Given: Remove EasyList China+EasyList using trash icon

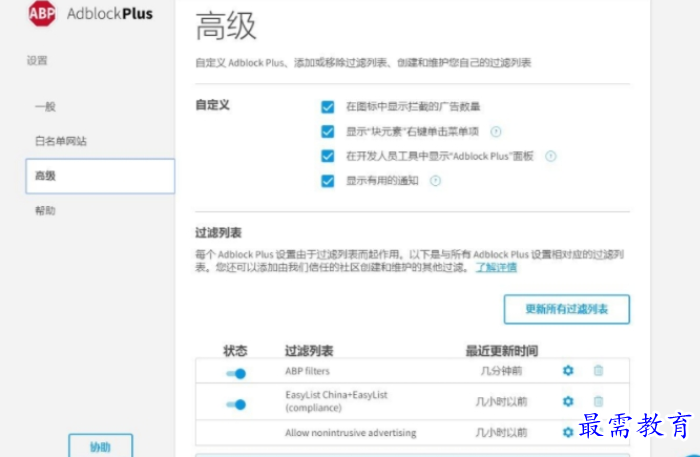Looking at the screenshot, I should click(598, 401).
